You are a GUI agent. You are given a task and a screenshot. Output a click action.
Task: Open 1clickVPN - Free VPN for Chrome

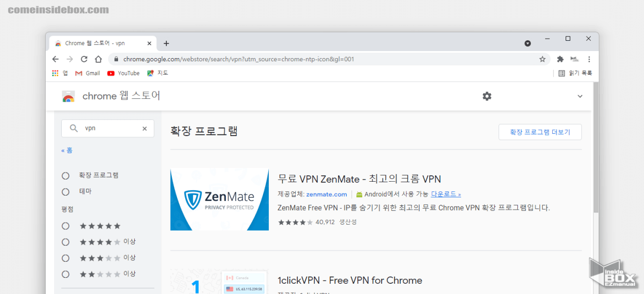coord(350,281)
